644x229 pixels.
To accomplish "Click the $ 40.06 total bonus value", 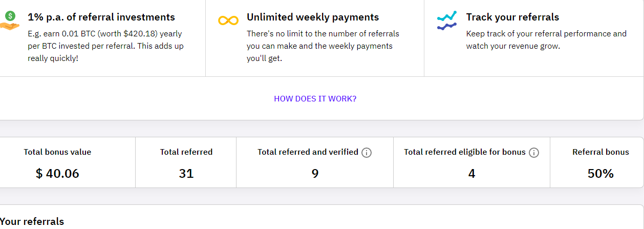I will coord(57,174).
